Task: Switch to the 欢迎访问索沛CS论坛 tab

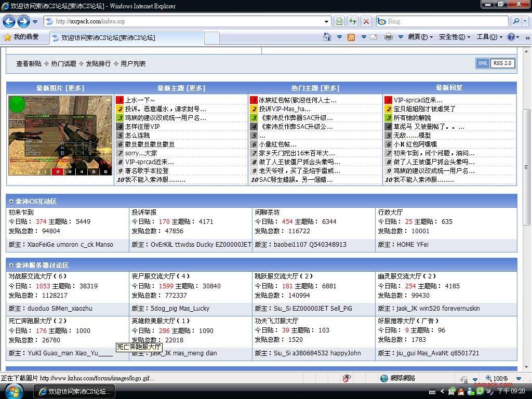Action: tap(108, 37)
